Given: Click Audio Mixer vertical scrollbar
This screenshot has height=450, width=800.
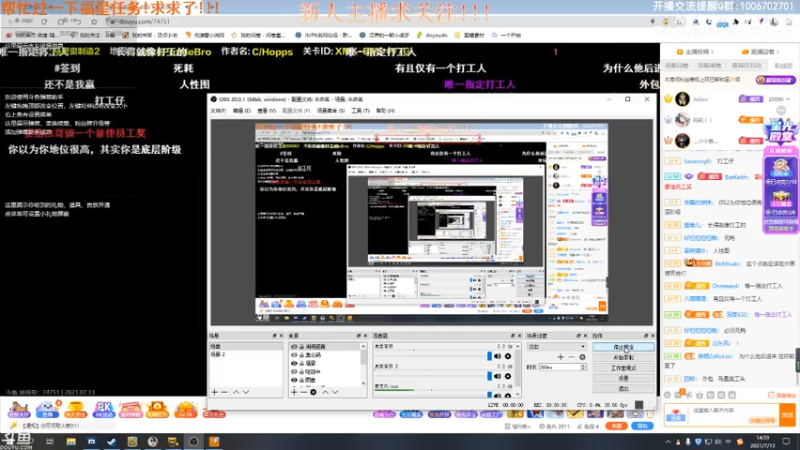Looking at the screenshot, I should coord(518,370).
